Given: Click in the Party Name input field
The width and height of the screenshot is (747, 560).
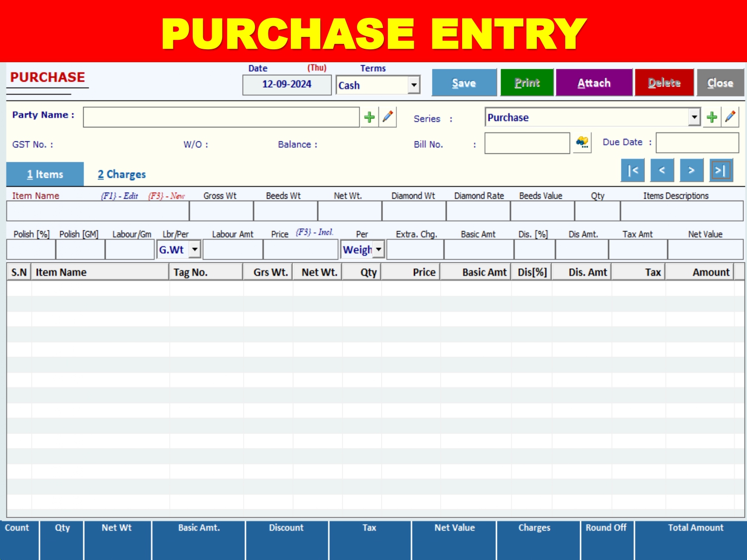Looking at the screenshot, I should pos(221,117).
